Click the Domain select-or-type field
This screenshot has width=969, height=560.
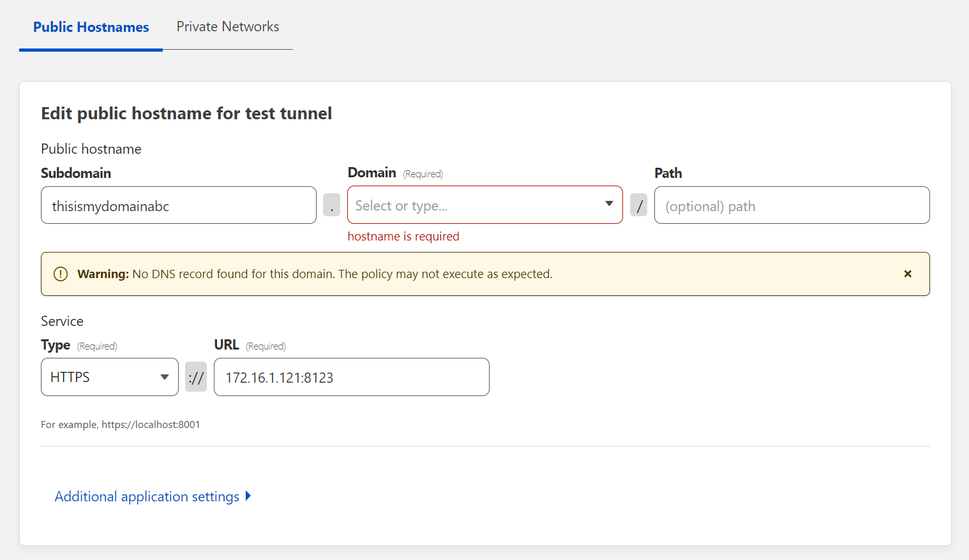[x=472, y=205]
